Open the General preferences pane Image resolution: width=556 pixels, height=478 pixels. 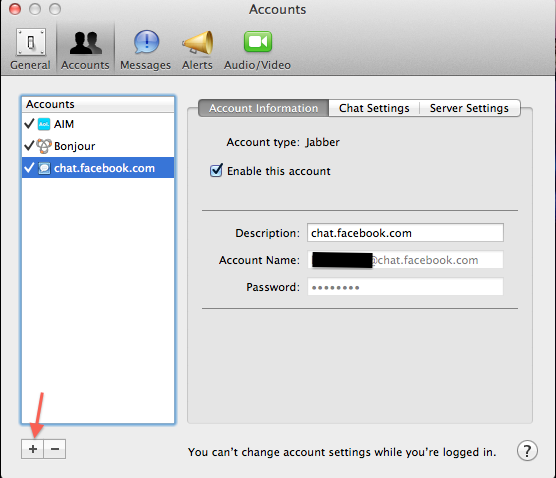(x=30, y=50)
